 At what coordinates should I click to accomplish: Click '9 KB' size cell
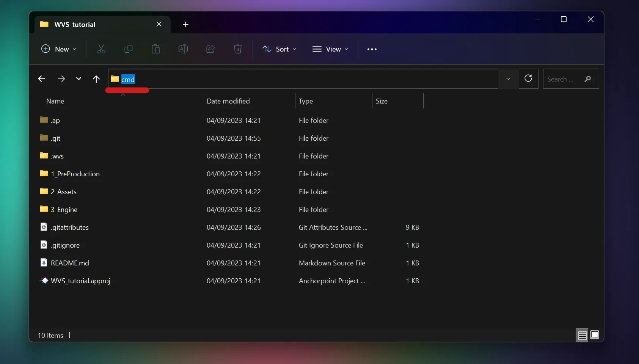click(412, 227)
